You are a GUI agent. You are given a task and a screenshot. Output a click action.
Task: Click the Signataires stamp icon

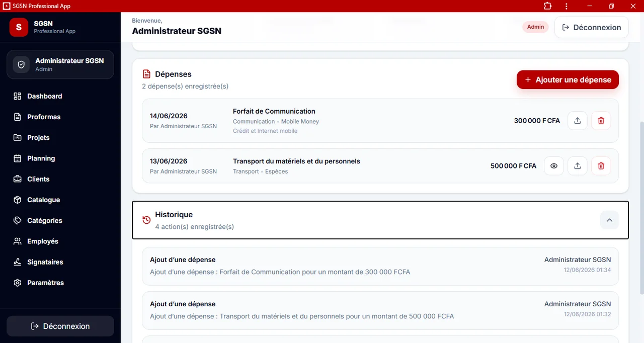(x=18, y=262)
